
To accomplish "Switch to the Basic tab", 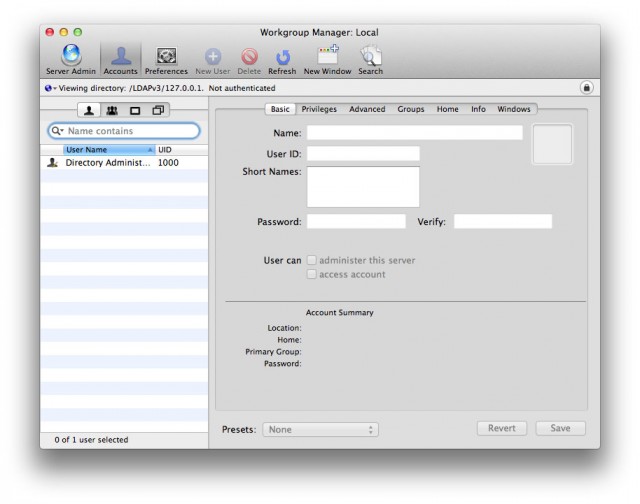I will 280,109.
